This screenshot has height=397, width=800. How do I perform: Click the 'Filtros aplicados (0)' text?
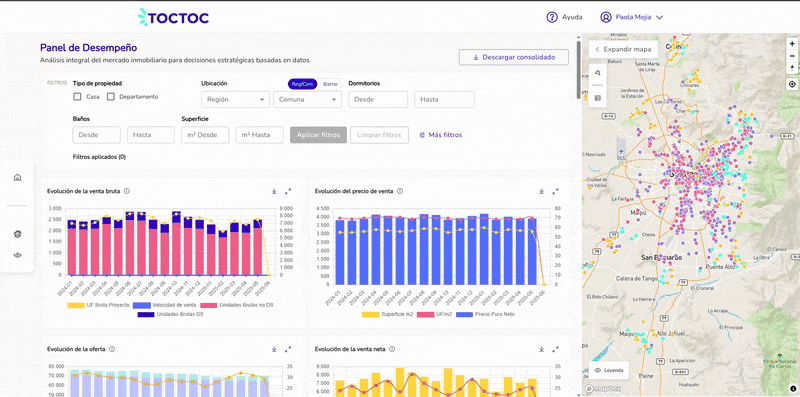point(99,157)
